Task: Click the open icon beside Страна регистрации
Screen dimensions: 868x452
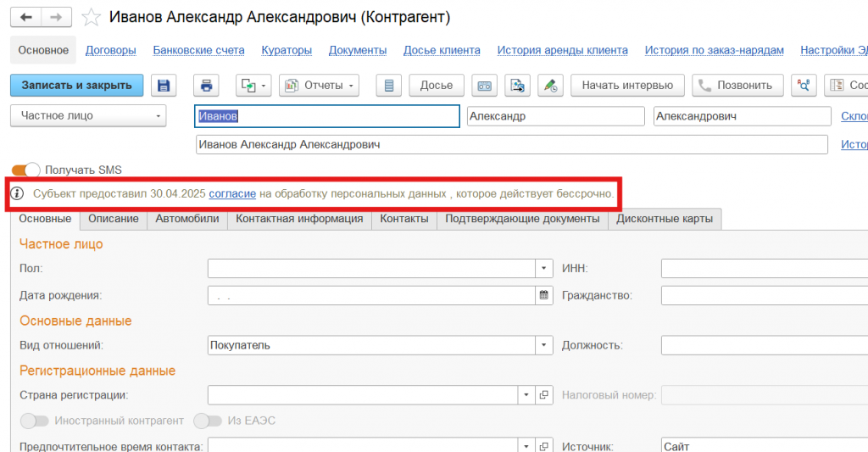Action: 544,395
